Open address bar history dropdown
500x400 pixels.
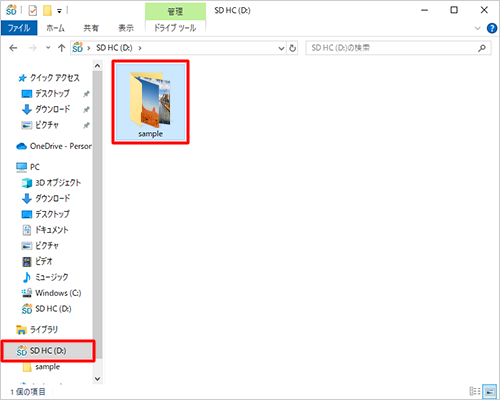[281, 48]
